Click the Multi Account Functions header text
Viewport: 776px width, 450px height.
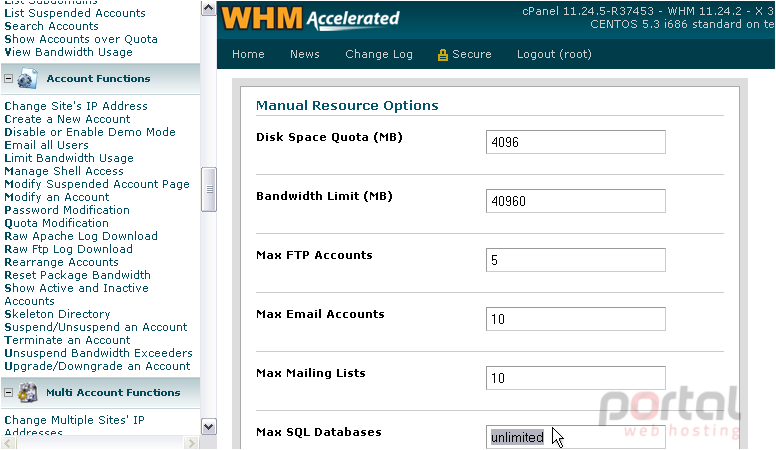[113, 393]
